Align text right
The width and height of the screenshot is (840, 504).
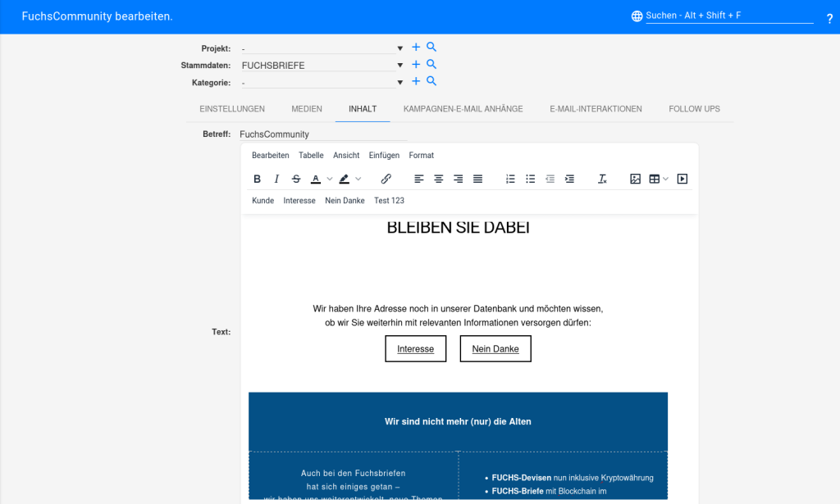point(458,179)
